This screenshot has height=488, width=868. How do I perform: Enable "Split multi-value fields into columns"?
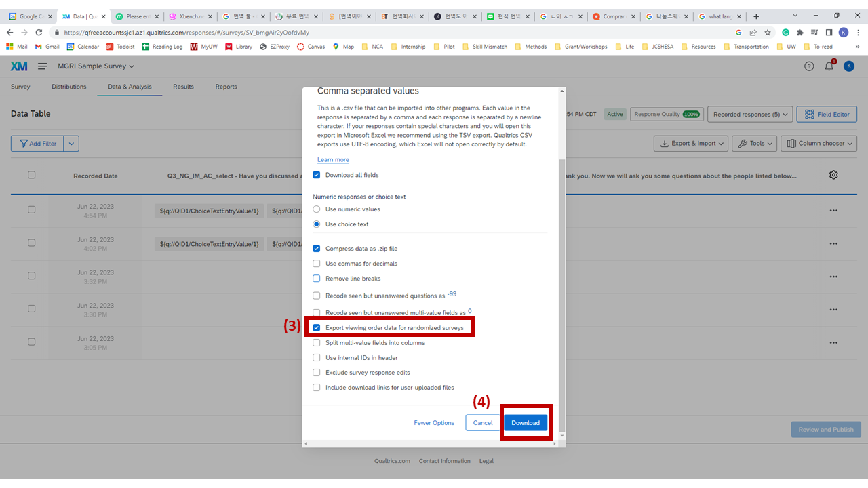point(316,342)
